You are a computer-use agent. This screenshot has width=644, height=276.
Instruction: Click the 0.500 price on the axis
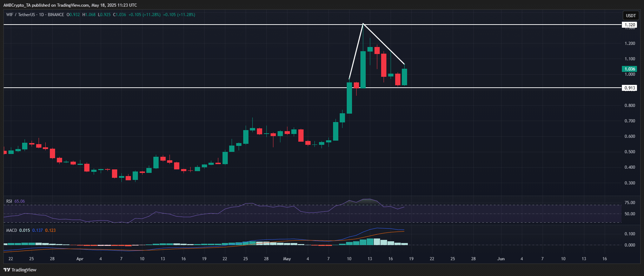(630, 152)
